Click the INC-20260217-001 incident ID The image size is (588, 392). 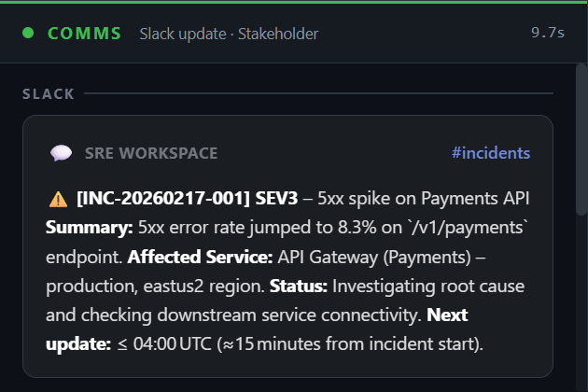pos(163,198)
